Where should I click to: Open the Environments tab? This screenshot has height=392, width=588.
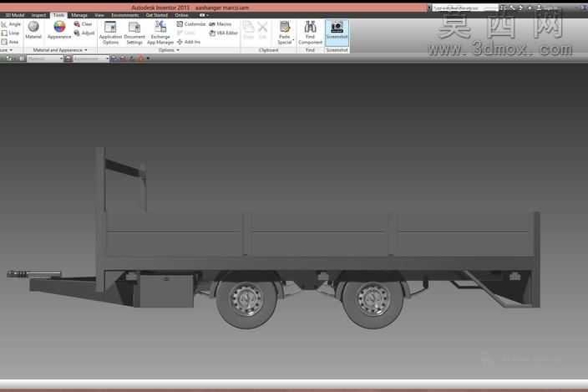click(x=125, y=15)
